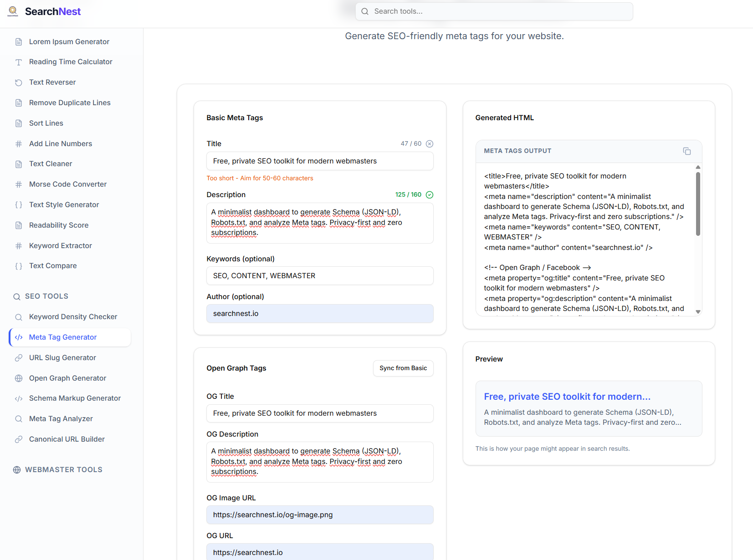Click the Open Graph Generator globe icon
The image size is (753, 560).
19,378
